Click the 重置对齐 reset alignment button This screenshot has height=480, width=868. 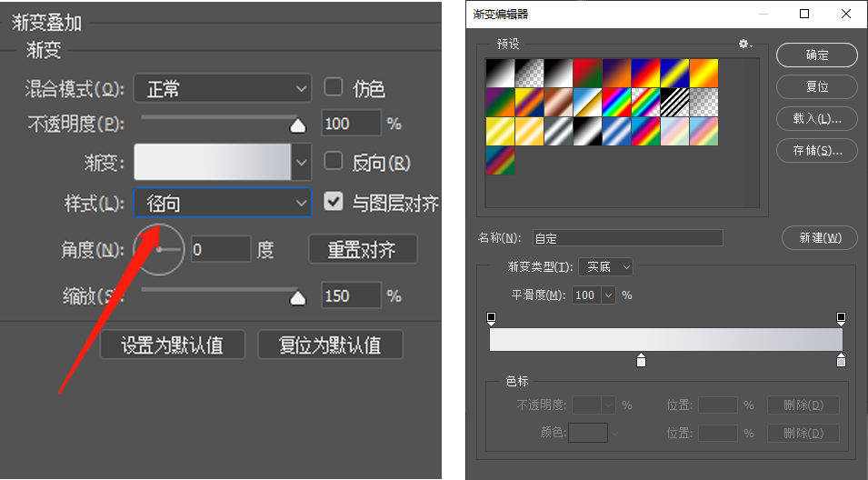tap(363, 249)
